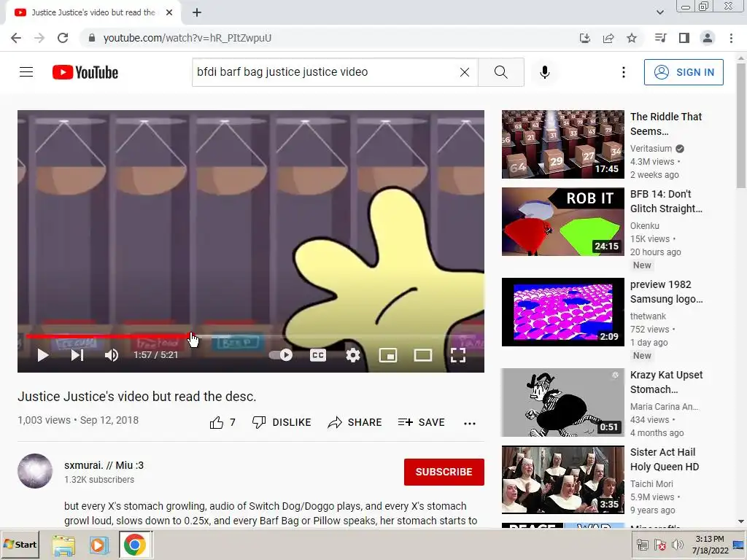Run the search with the magnifier button
The image size is (747, 560).
(500, 72)
